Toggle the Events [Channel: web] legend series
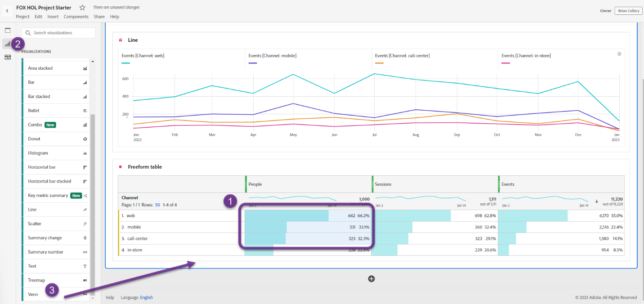 143,56
